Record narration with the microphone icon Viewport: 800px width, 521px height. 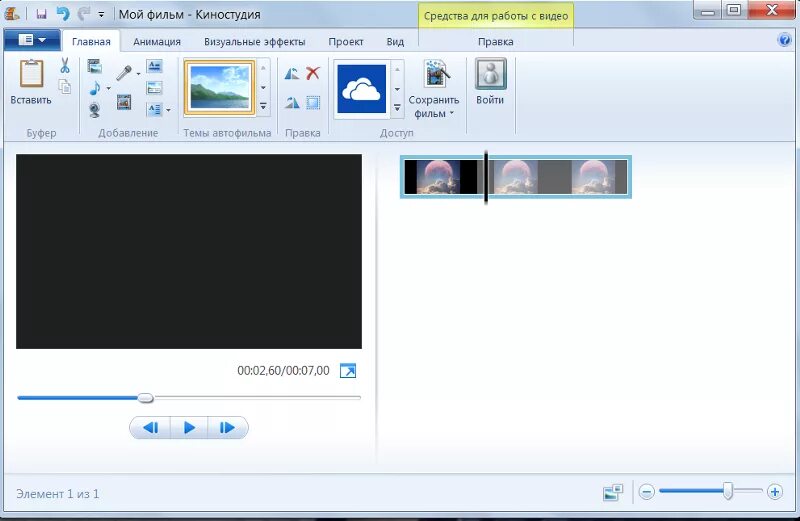tap(124, 73)
